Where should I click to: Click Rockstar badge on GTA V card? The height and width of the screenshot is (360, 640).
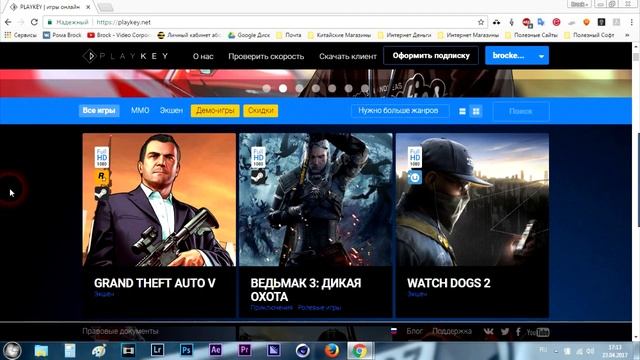(x=102, y=177)
